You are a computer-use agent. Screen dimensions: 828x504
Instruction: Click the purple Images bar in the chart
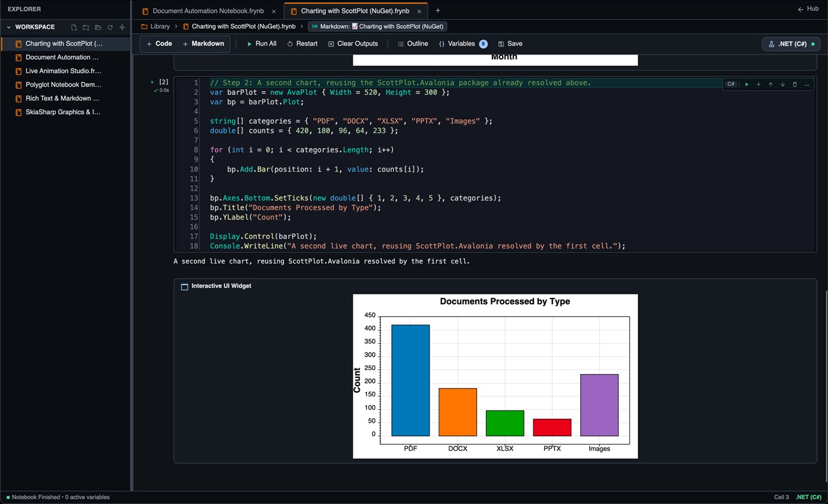click(599, 405)
